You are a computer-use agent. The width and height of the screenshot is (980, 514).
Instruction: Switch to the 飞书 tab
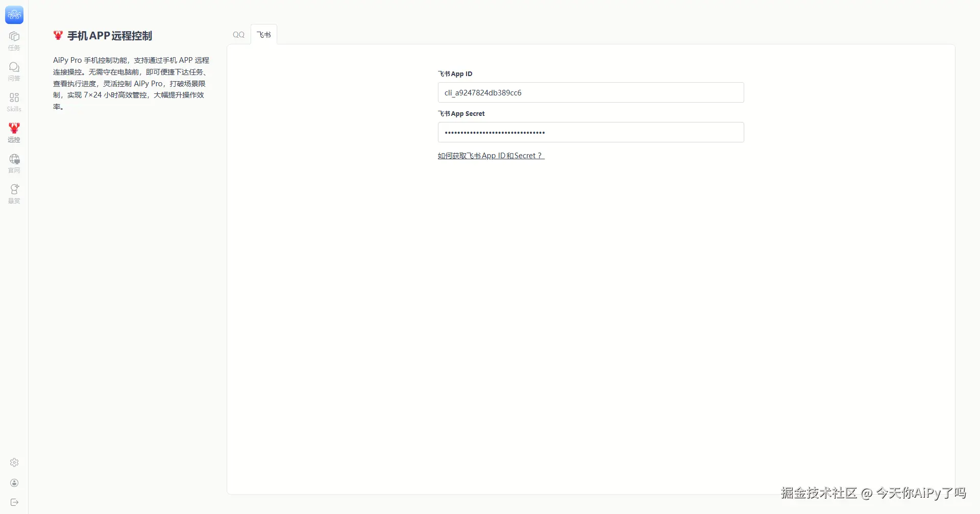pos(264,35)
